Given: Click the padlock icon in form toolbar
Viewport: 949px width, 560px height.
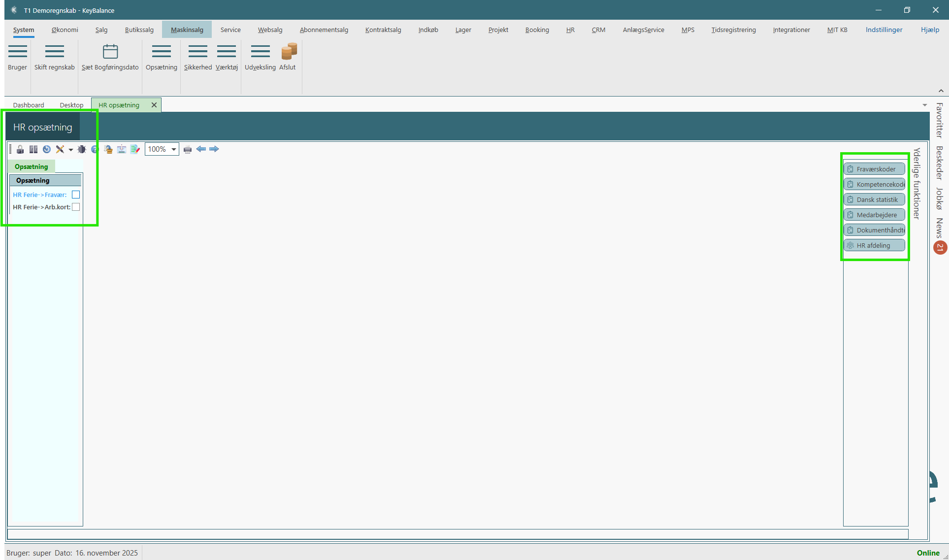Looking at the screenshot, I should pyautogui.click(x=20, y=149).
